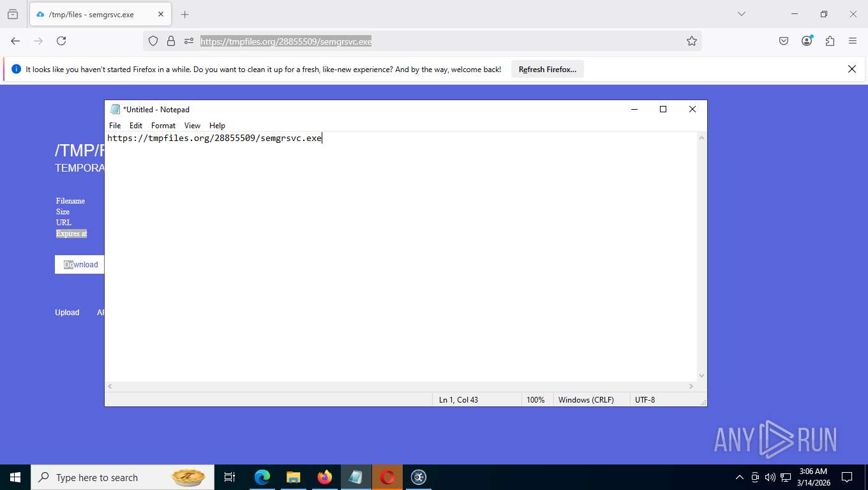Dismiss the Firefox refresh notification bar
This screenshot has height=490, width=868.
pyautogui.click(x=852, y=69)
